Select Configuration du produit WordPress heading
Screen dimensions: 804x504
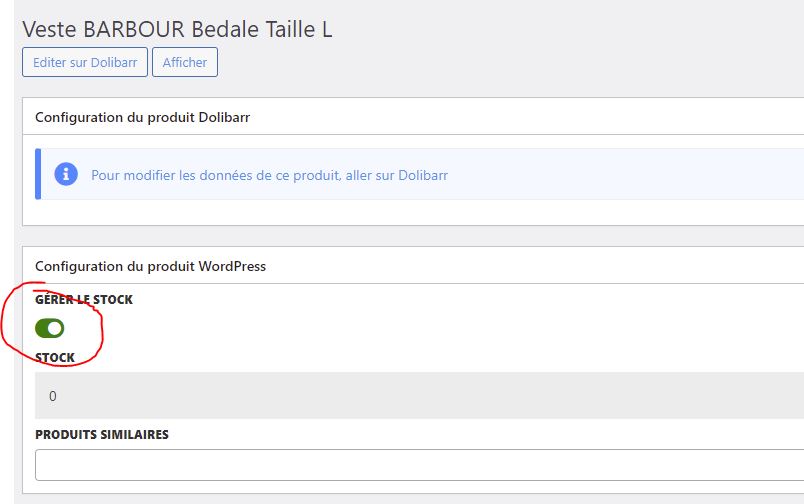(150, 266)
